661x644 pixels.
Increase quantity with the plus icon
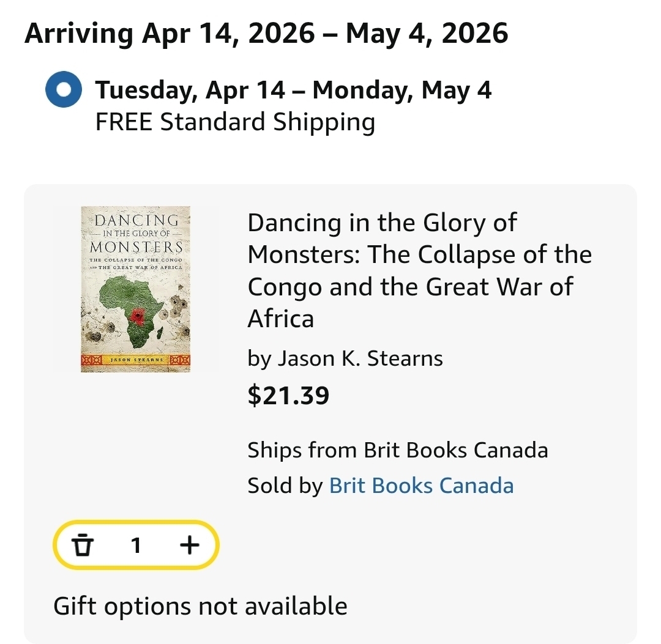point(190,544)
